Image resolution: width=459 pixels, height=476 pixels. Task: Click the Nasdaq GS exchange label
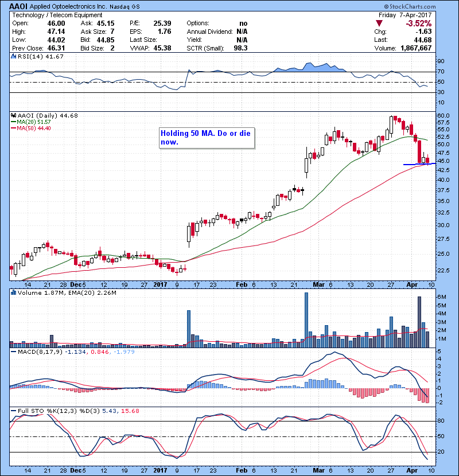point(125,7)
